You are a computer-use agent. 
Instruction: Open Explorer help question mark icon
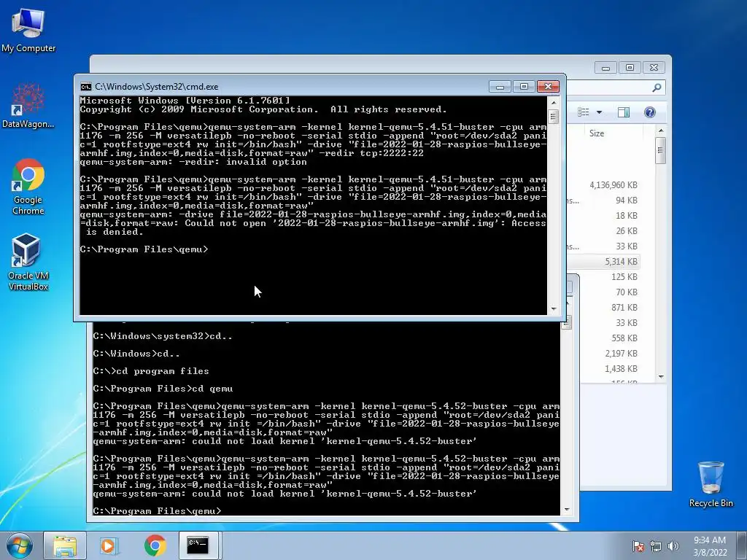650,112
